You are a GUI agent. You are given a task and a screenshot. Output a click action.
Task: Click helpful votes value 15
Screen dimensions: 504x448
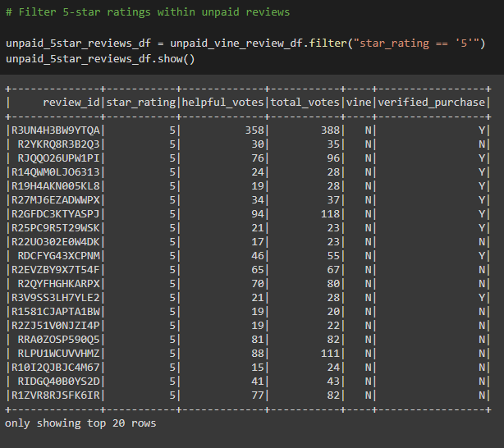point(258,368)
